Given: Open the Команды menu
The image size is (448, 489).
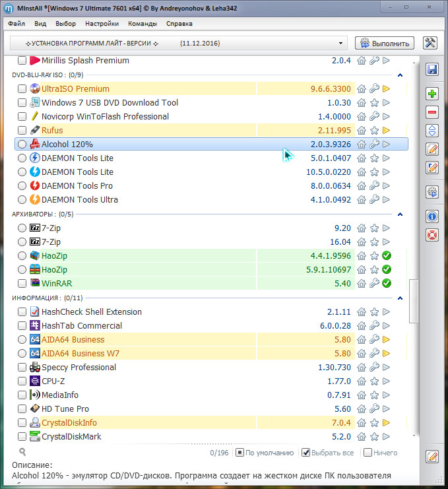Looking at the screenshot, I should click(142, 24).
